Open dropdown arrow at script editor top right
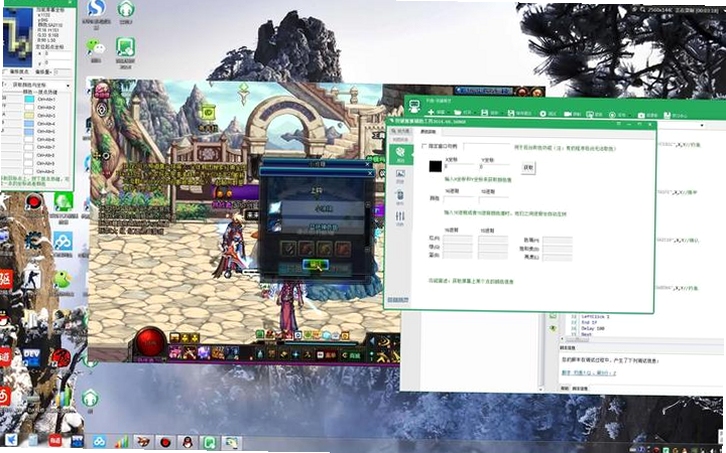 (x=702, y=126)
